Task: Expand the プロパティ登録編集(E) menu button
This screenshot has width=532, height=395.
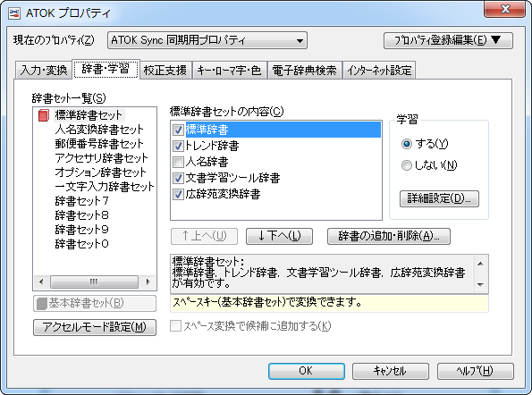Action: coord(448,40)
